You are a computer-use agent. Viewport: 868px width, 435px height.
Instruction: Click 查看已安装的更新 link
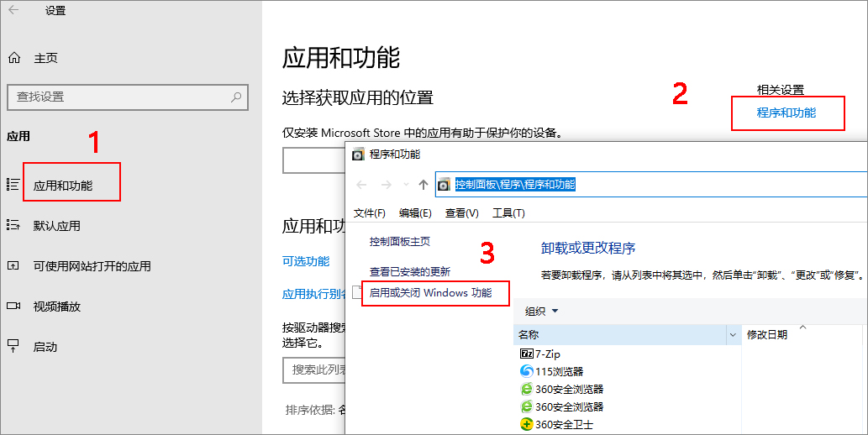point(409,272)
